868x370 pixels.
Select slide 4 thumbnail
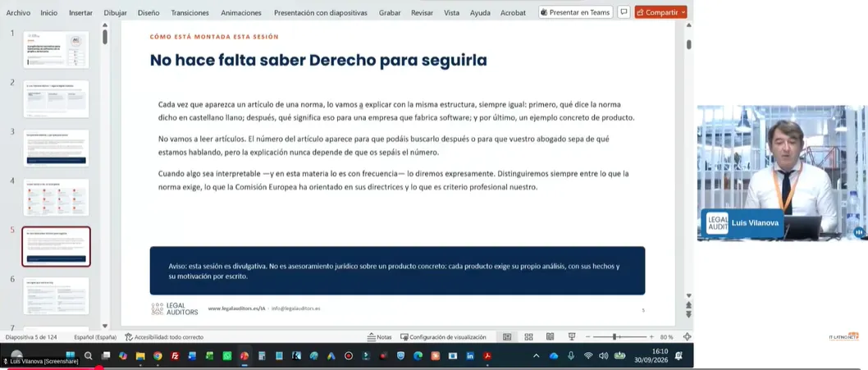click(x=56, y=197)
